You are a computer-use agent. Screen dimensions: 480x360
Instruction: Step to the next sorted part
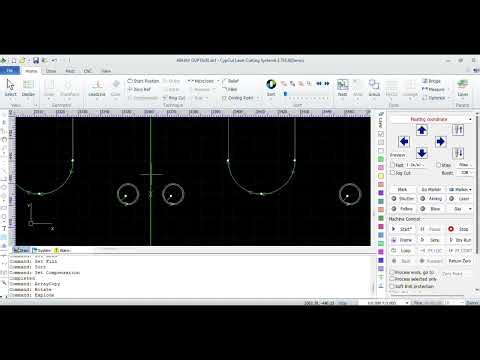tap(327, 83)
